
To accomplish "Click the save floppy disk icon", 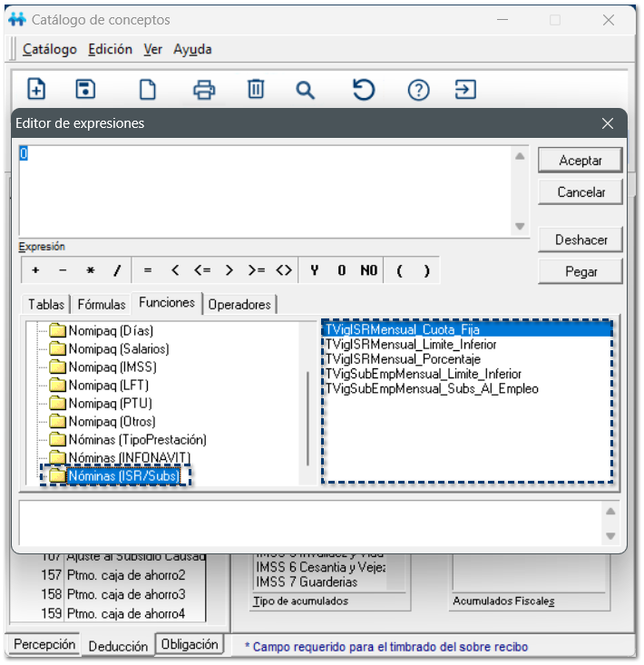I will [x=85, y=89].
